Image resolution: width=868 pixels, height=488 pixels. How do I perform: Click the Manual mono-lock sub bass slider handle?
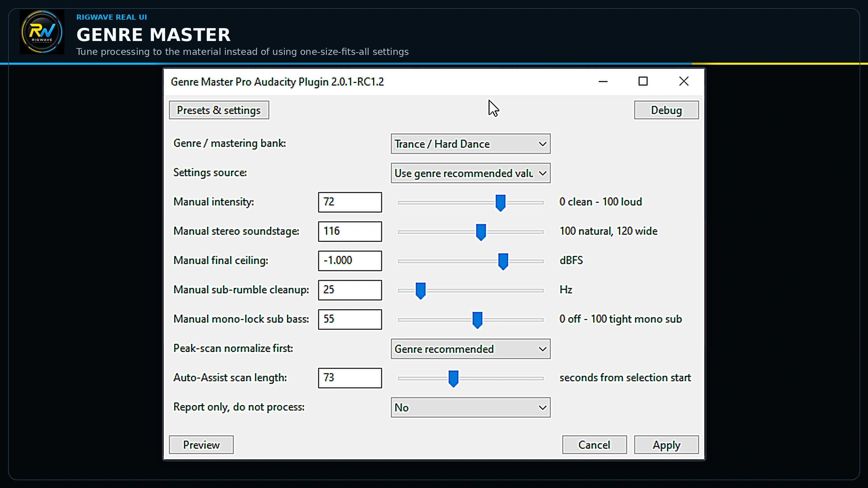(x=477, y=320)
